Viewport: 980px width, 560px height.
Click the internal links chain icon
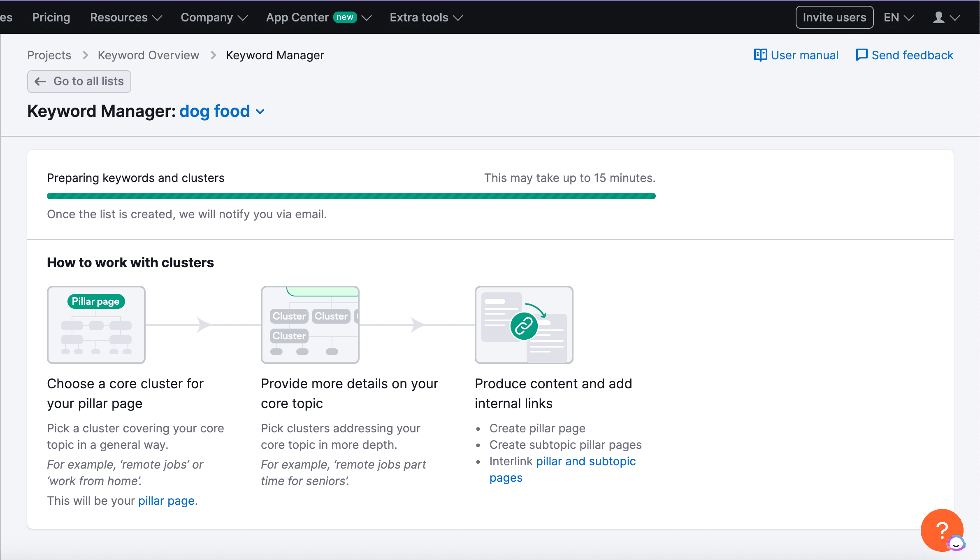(524, 325)
